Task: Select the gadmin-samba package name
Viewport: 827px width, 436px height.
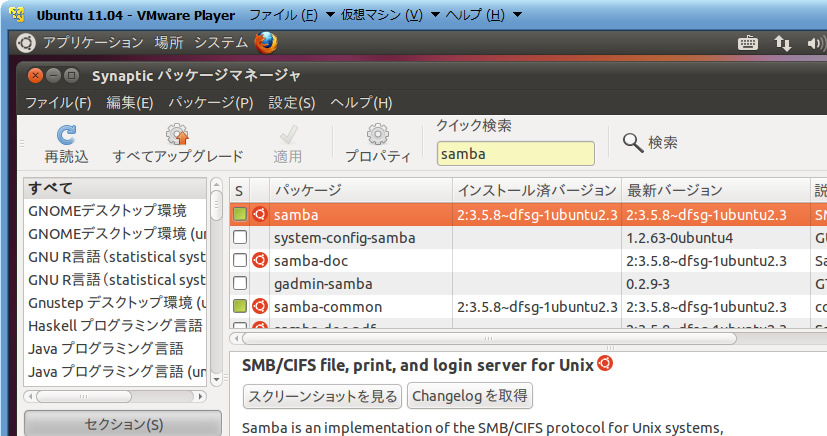Action: [323, 284]
